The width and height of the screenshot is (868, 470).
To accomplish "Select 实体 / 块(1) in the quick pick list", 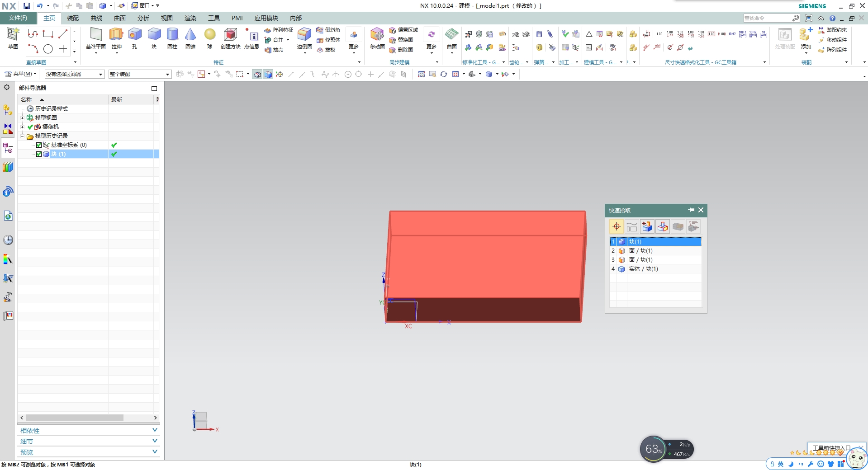I will (643, 268).
